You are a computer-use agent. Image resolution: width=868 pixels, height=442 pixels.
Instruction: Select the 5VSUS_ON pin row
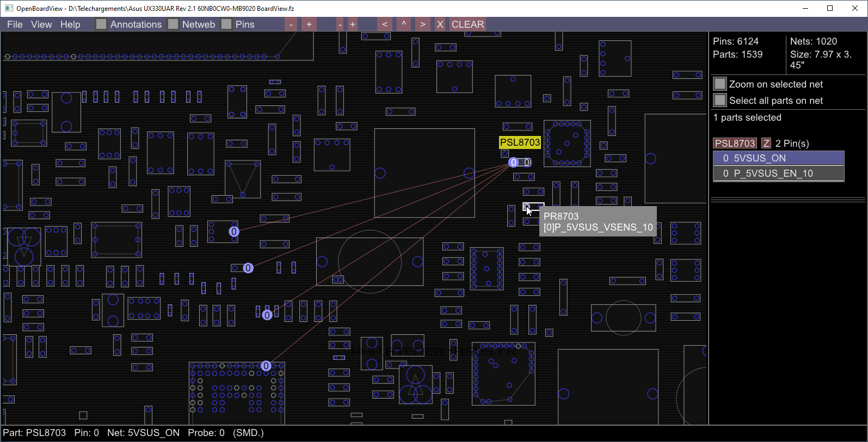coord(778,158)
